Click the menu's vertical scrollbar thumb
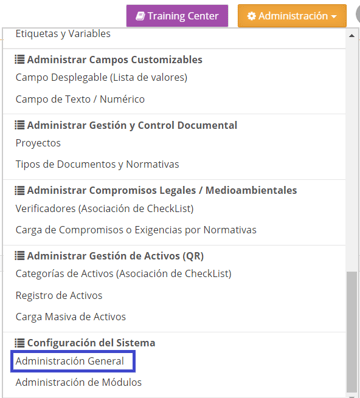The image size is (360, 398). 352,332
